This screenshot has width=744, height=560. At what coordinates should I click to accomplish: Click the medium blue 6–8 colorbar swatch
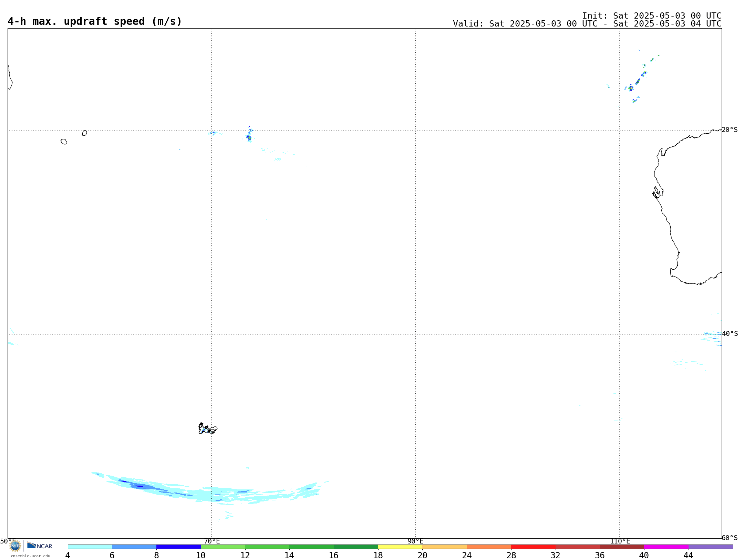click(x=134, y=547)
